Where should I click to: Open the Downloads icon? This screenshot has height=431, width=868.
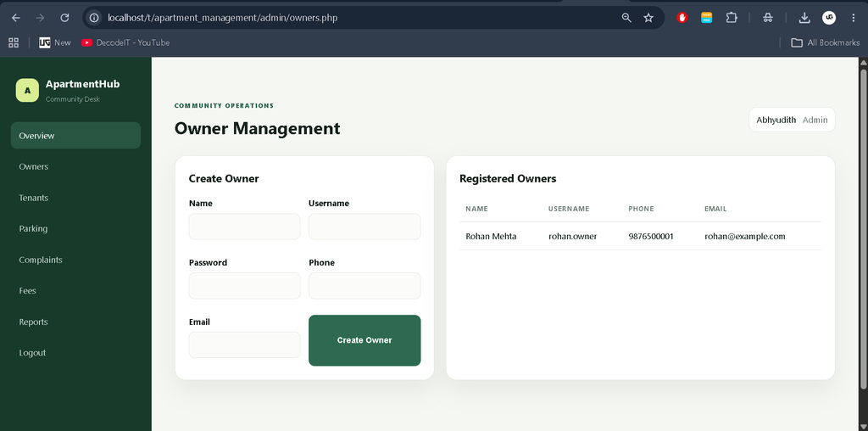tap(804, 18)
